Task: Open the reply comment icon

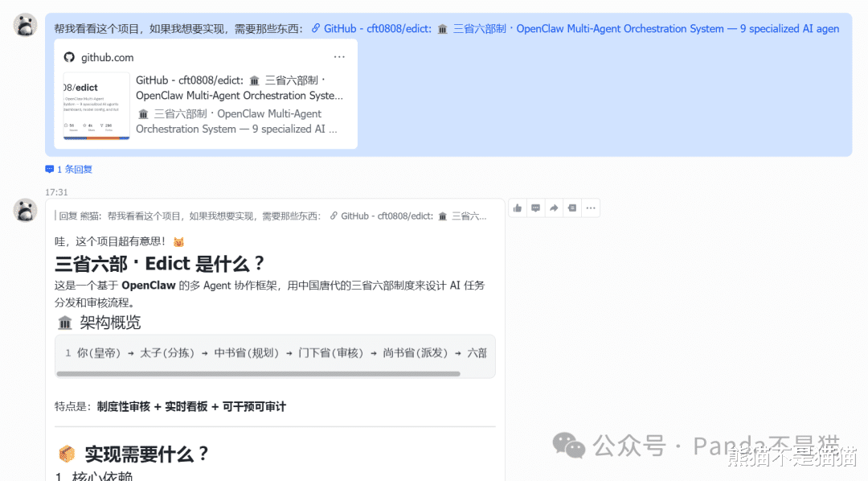Action: (536, 208)
